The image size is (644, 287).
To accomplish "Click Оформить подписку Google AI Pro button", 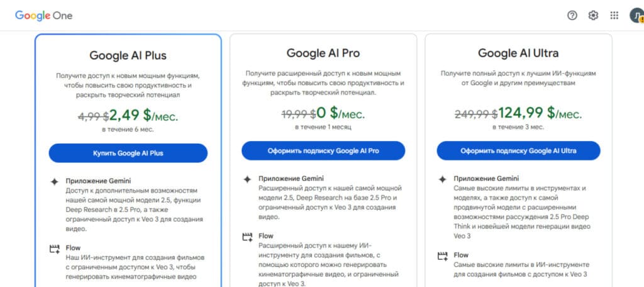I will pos(323,150).
